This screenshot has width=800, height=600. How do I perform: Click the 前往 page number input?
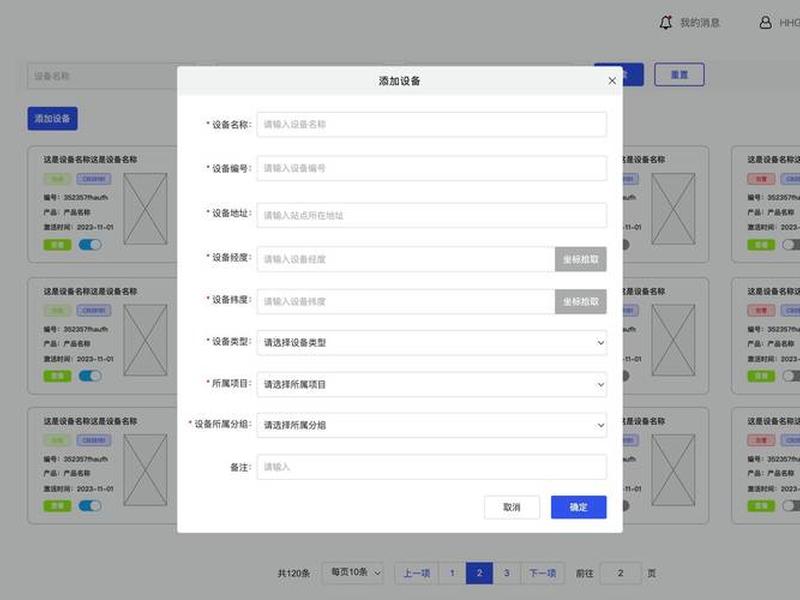[620, 573]
